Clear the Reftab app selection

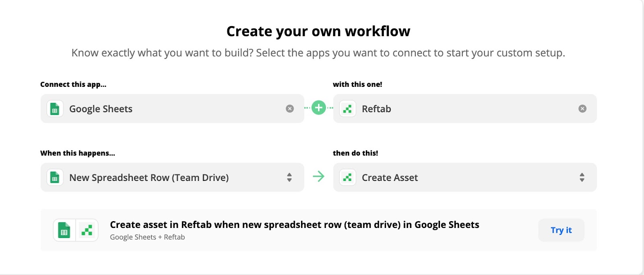(582, 109)
